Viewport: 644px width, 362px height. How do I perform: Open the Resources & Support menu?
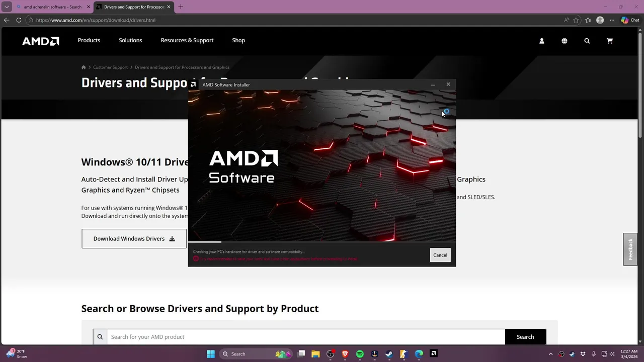[x=187, y=40]
